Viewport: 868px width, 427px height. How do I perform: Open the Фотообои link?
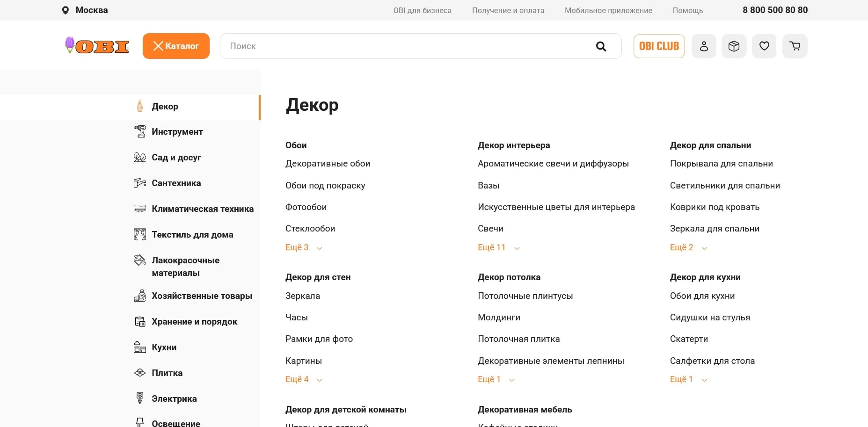[306, 207]
